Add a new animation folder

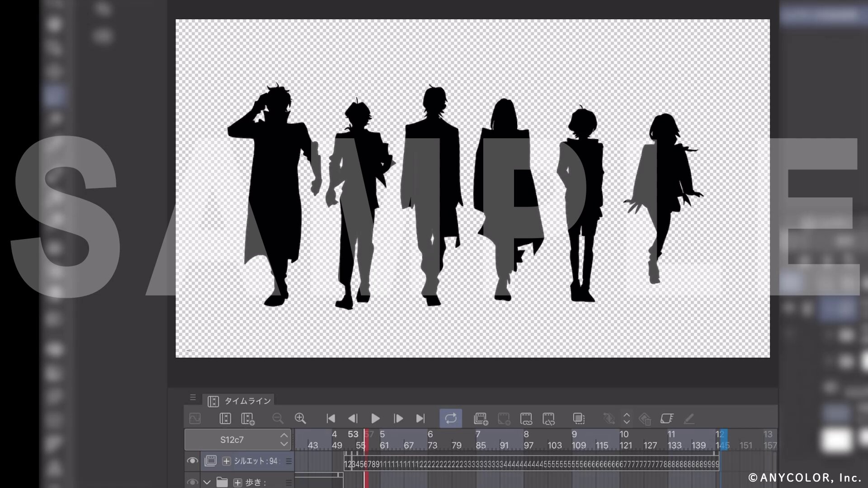(x=481, y=419)
